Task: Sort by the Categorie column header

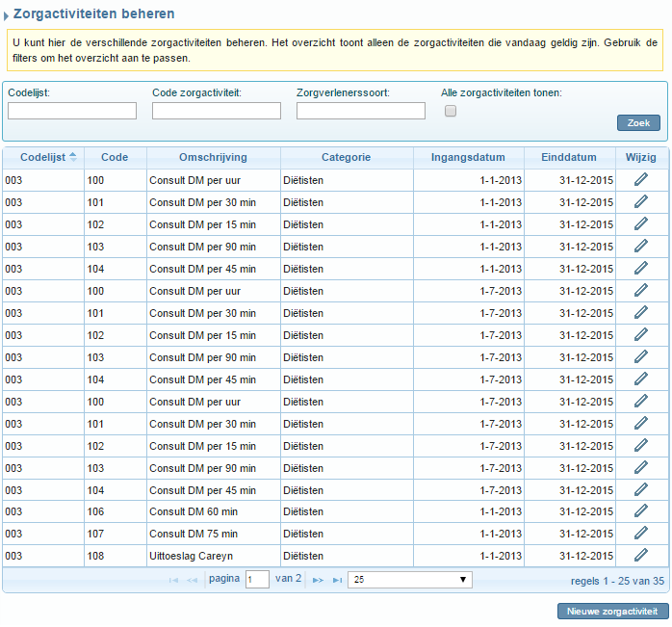Action: 347,157
